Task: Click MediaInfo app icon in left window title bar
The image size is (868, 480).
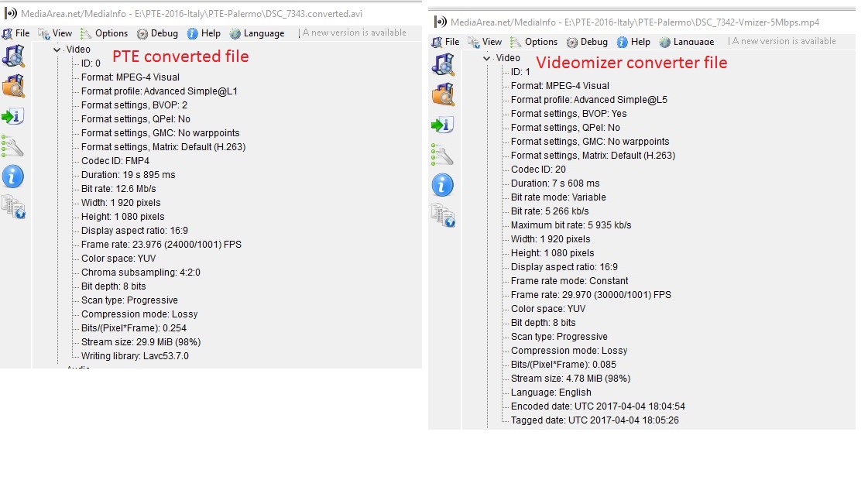Action: click(x=10, y=12)
